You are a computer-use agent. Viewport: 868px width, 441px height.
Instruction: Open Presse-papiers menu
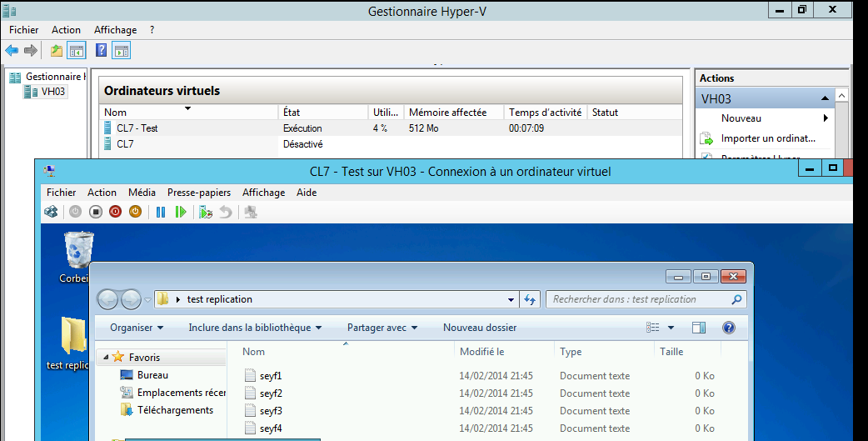pos(199,193)
